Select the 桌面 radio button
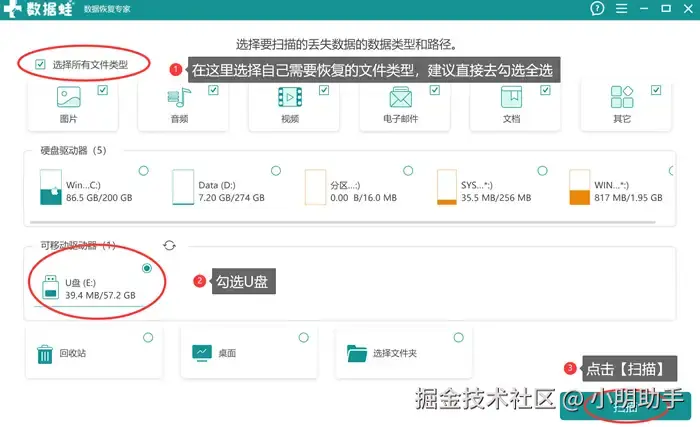The width and height of the screenshot is (700, 427). (x=304, y=337)
